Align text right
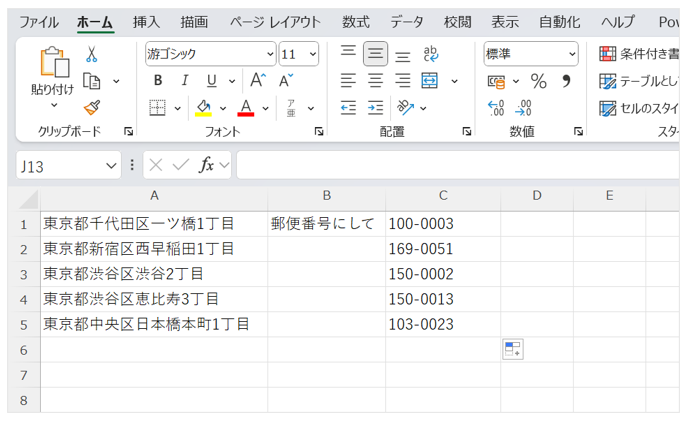 [402, 81]
